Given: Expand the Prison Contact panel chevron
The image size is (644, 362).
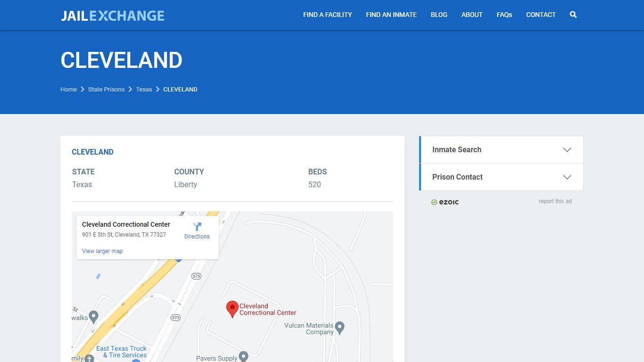Looking at the screenshot, I should [567, 177].
